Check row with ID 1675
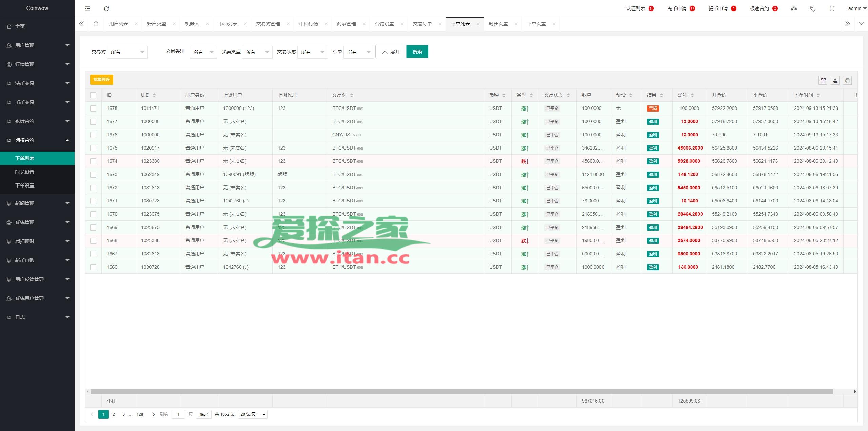The width and height of the screenshot is (868, 431). point(93,148)
